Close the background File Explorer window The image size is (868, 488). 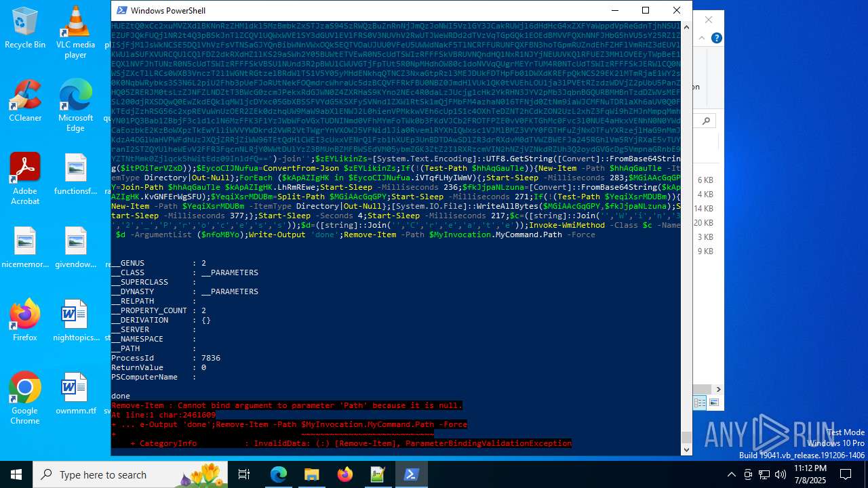[x=709, y=20]
